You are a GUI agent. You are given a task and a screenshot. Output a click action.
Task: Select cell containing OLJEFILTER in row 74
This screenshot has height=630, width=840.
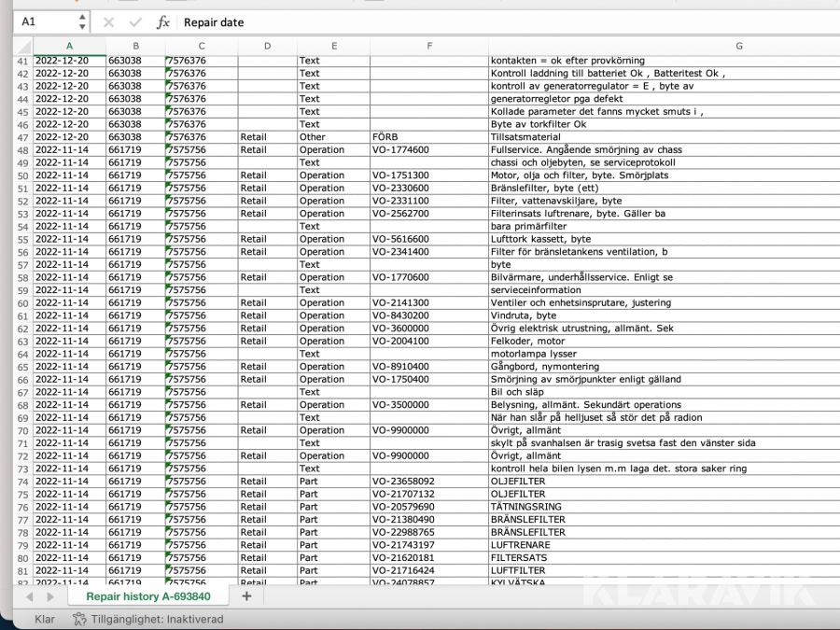click(x=518, y=482)
